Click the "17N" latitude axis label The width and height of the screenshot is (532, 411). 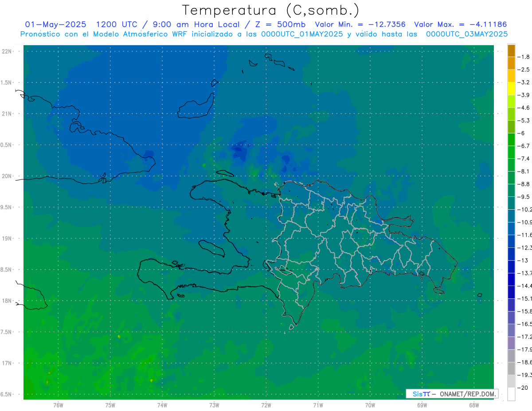pyautogui.click(x=7, y=364)
